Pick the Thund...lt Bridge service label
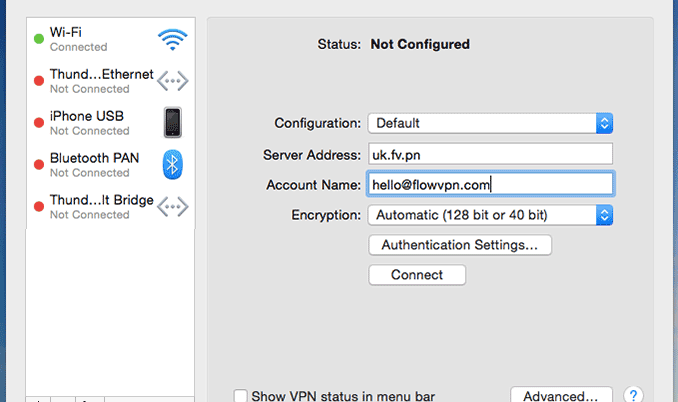 coord(101,200)
